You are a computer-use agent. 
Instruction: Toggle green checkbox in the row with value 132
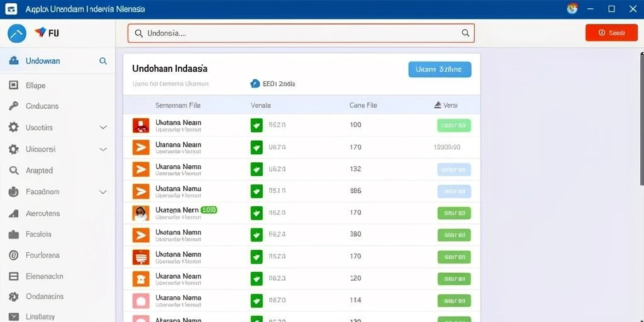257,169
